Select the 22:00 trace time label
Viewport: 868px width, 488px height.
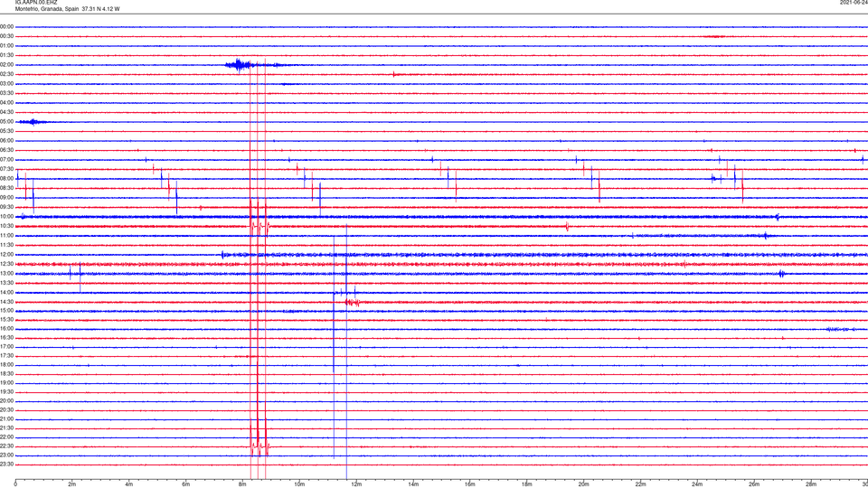(x=6, y=437)
